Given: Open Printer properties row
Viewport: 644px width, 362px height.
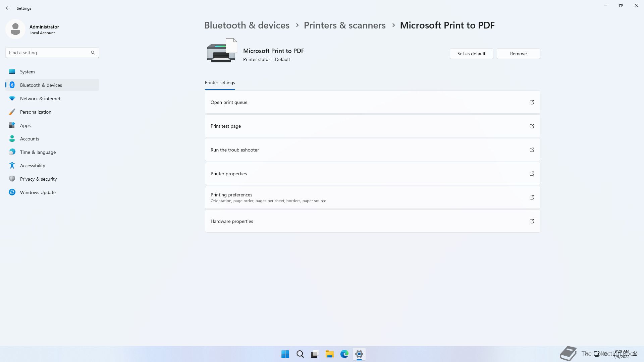Looking at the screenshot, I should [373, 174].
